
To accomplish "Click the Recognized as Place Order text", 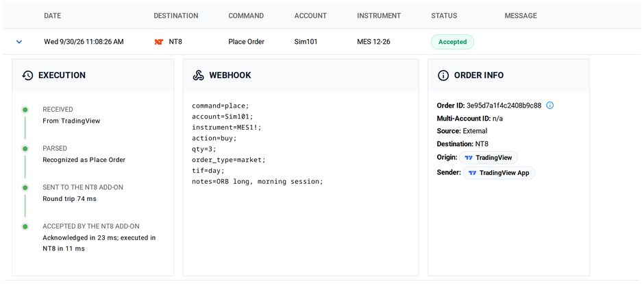I will (x=84, y=160).
